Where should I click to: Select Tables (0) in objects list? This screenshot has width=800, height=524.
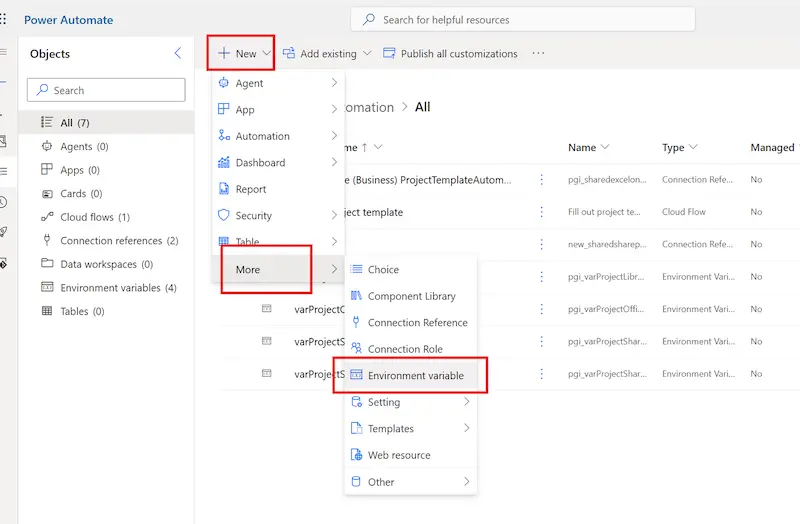pyautogui.click(x=106, y=311)
